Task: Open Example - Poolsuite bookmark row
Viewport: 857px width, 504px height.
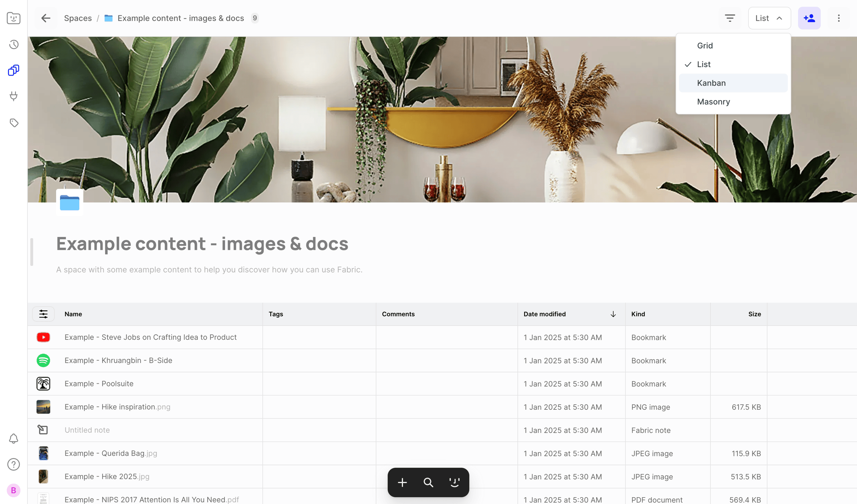Action: (442, 384)
